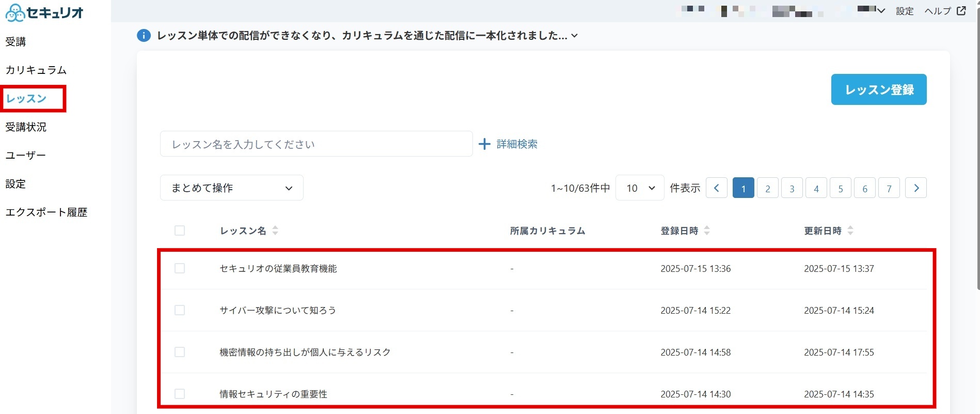Open カリキュラム in the sidebar
The height and width of the screenshot is (414, 980).
tap(36, 70)
